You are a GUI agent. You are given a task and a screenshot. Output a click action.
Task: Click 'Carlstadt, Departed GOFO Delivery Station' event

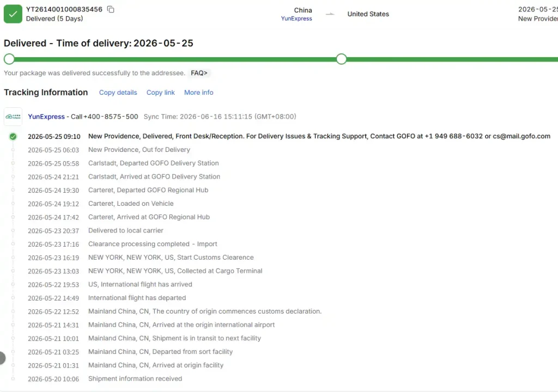point(153,163)
